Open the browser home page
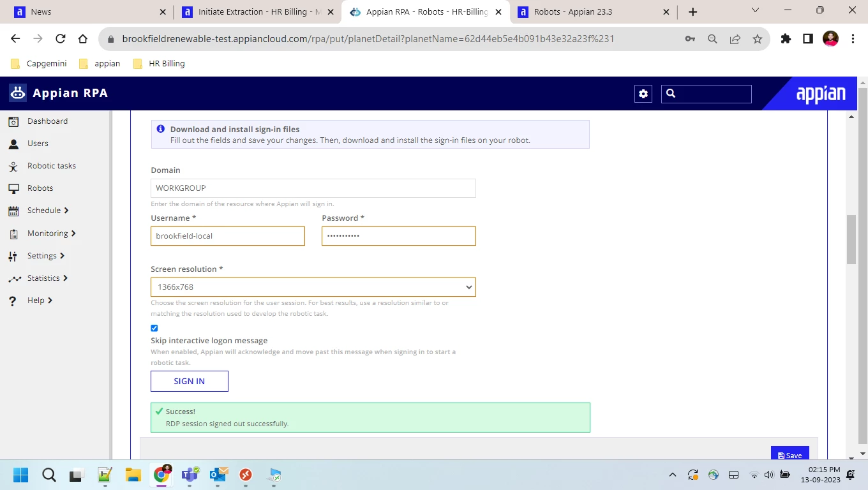868x490 pixels. coord(83,39)
